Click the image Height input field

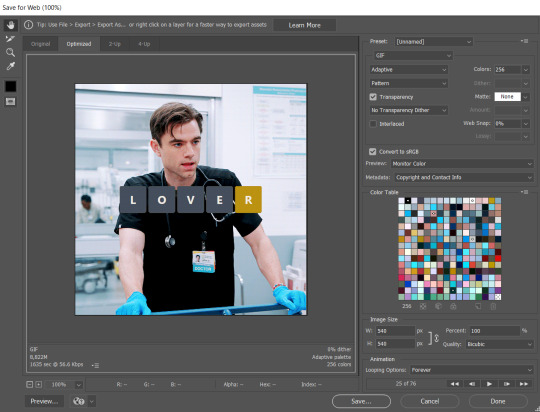click(395, 344)
